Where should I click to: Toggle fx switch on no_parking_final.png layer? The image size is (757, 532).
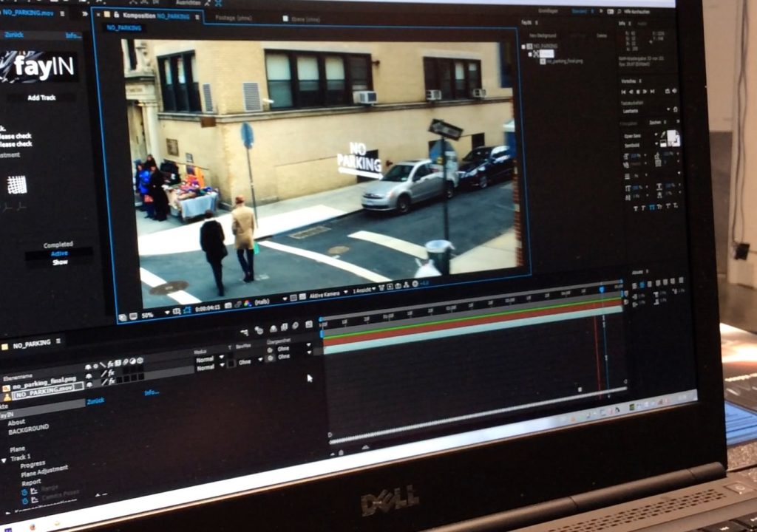pyautogui.click(x=111, y=372)
